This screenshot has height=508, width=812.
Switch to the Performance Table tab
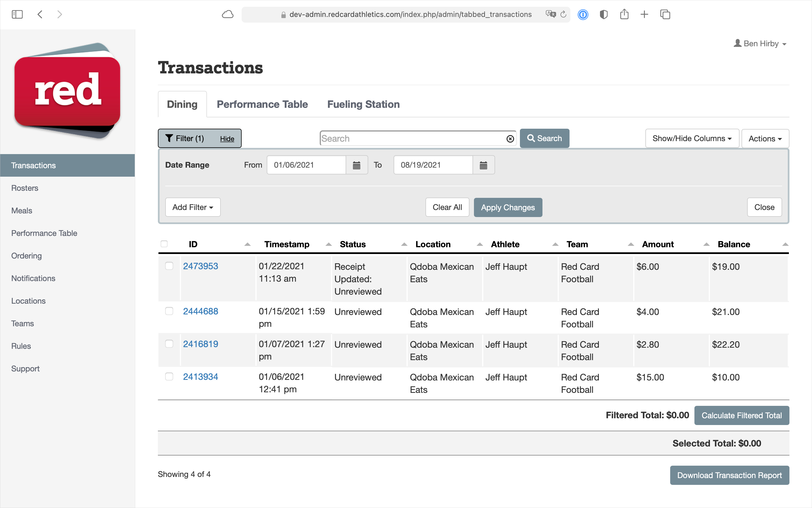tap(262, 104)
